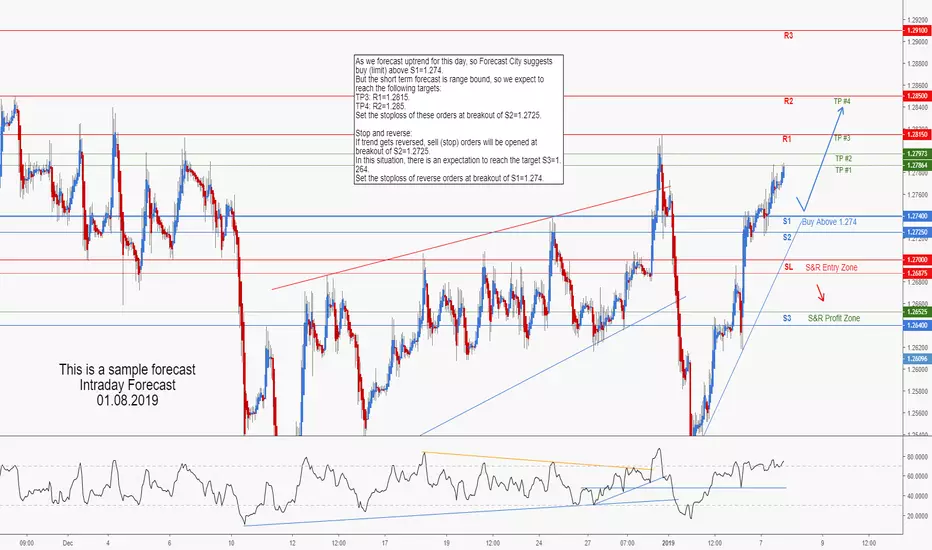Image resolution: width=932 pixels, height=550 pixels.
Task: Click the 80.0000 RSI axis label
Action: (918, 457)
